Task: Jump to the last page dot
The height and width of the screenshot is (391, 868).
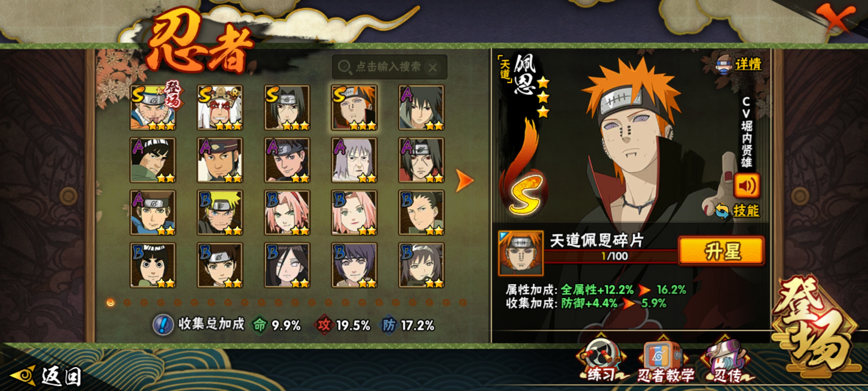Action: [x=463, y=303]
